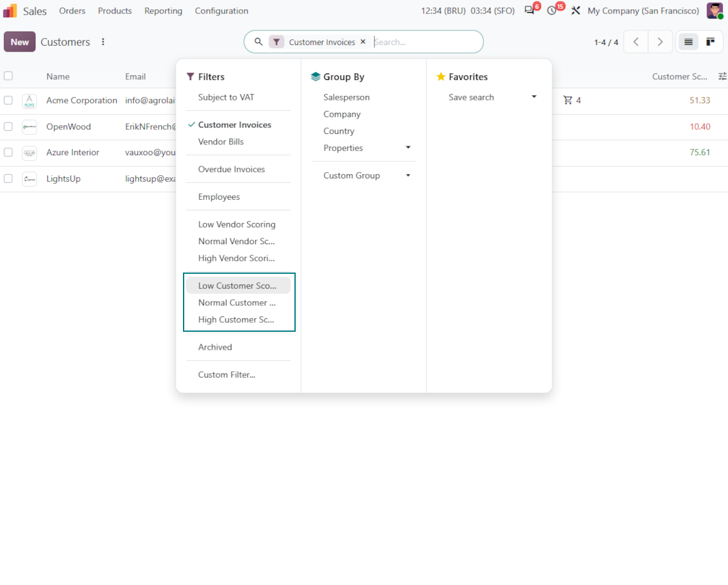
Task: Switch to the list view icon
Action: [x=688, y=42]
